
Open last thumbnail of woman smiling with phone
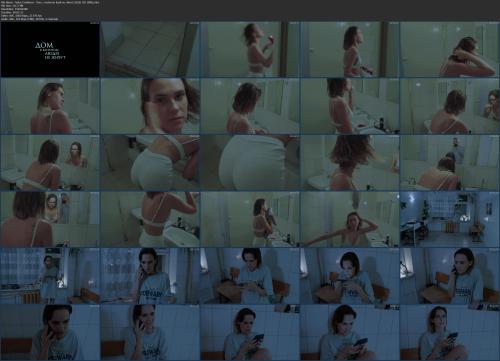[450, 332]
